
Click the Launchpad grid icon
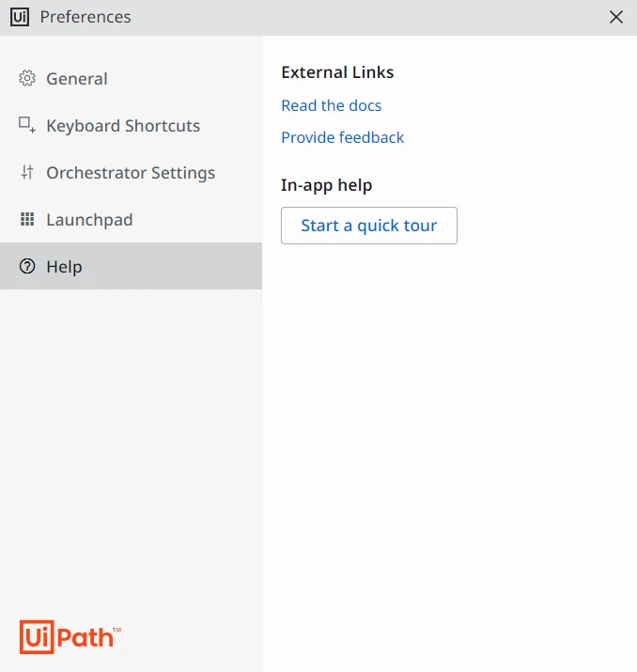click(27, 219)
